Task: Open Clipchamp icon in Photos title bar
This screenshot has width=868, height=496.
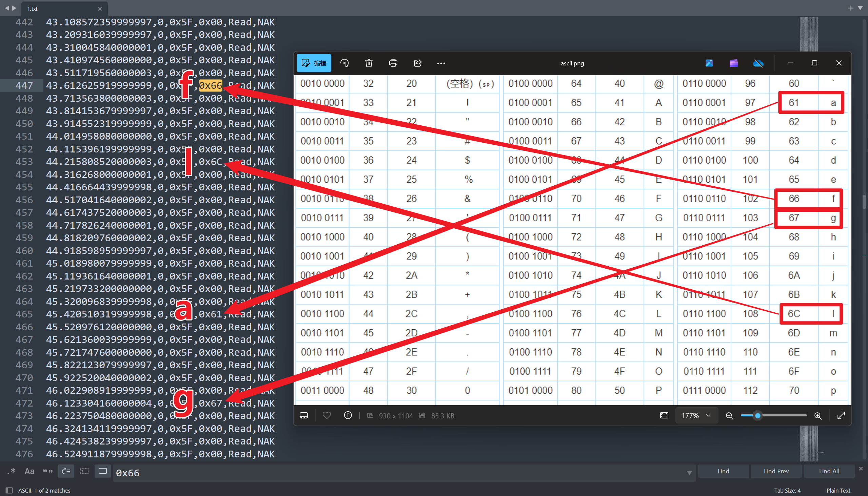Action: click(x=734, y=63)
